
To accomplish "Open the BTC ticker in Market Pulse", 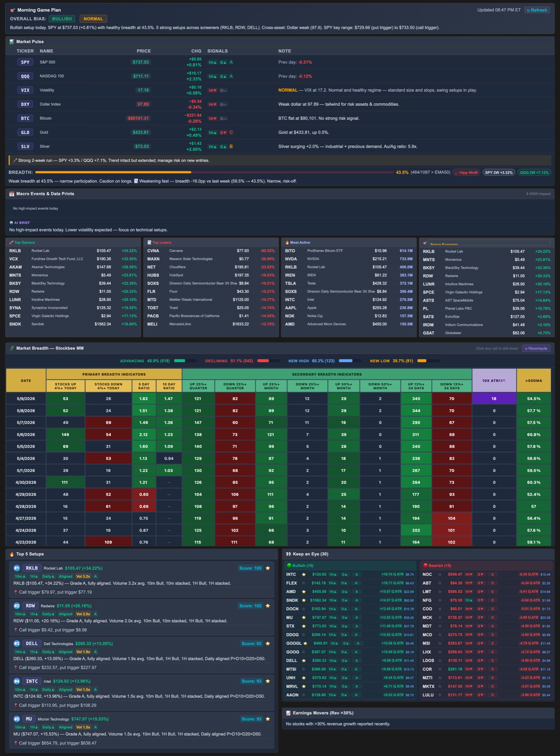I will click(x=25, y=118).
